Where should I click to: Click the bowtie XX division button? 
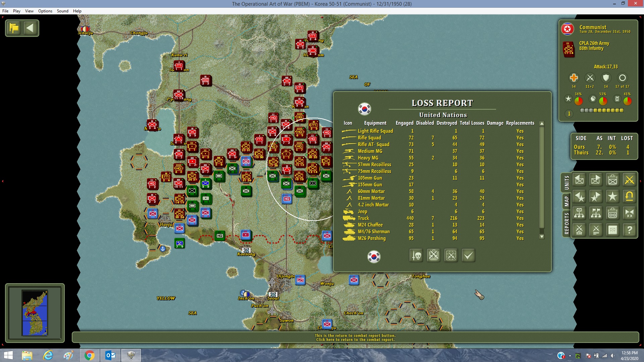tap(630, 213)
